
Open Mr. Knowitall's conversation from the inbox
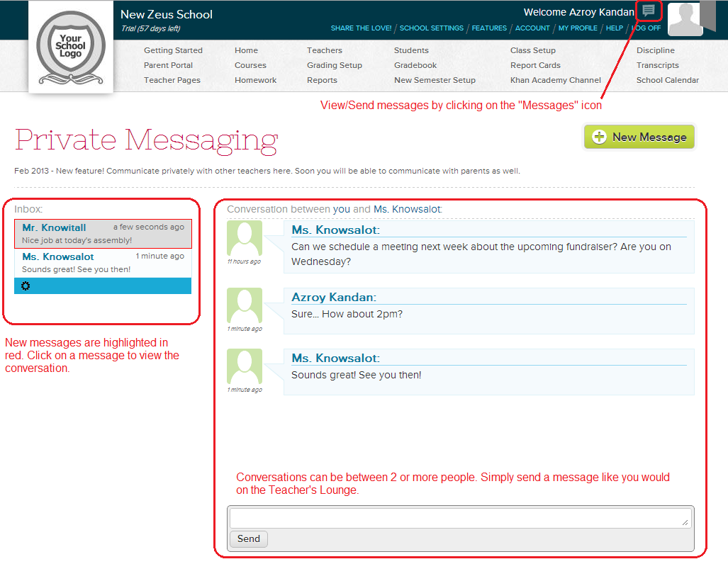(x=103, y=232)
